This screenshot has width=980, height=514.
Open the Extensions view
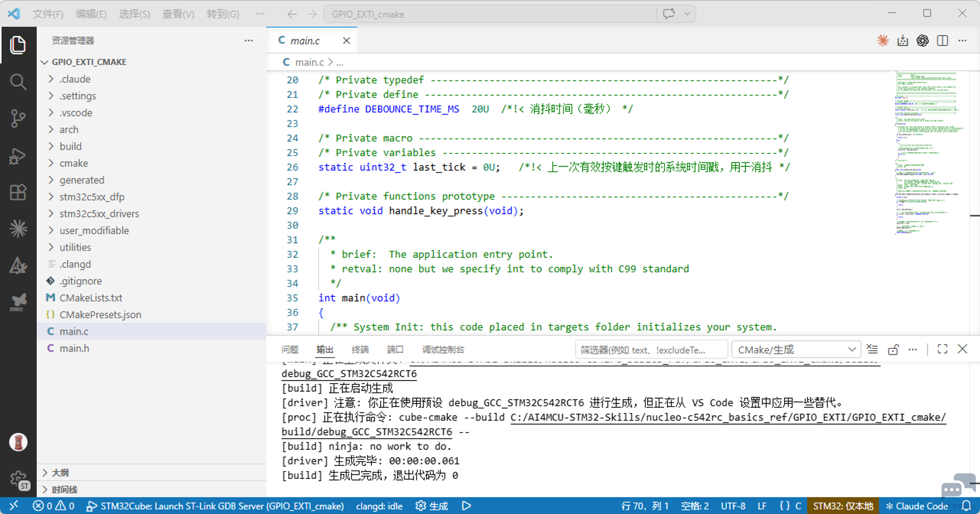18,192
